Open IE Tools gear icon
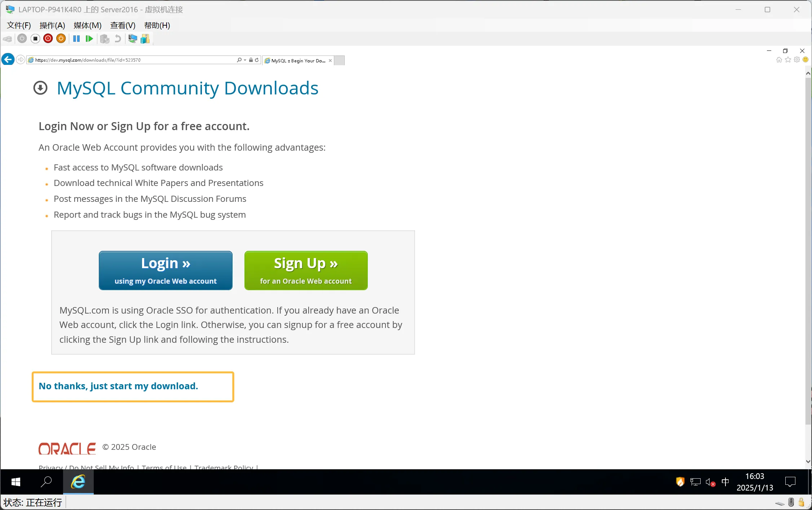This screenshot has height=510, width=812. point(797,60)
